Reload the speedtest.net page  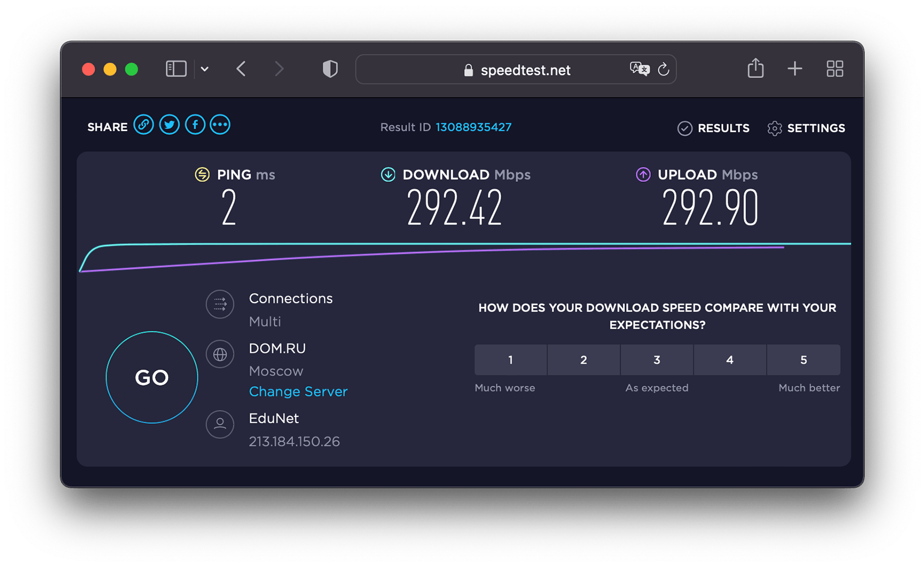click(664, 69)
